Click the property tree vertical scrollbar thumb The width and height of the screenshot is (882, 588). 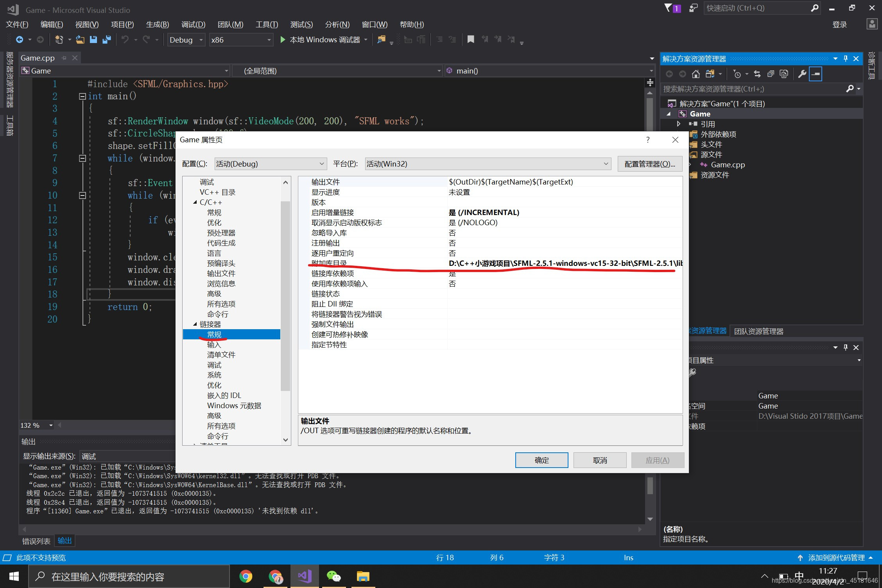tap(285, 296)
